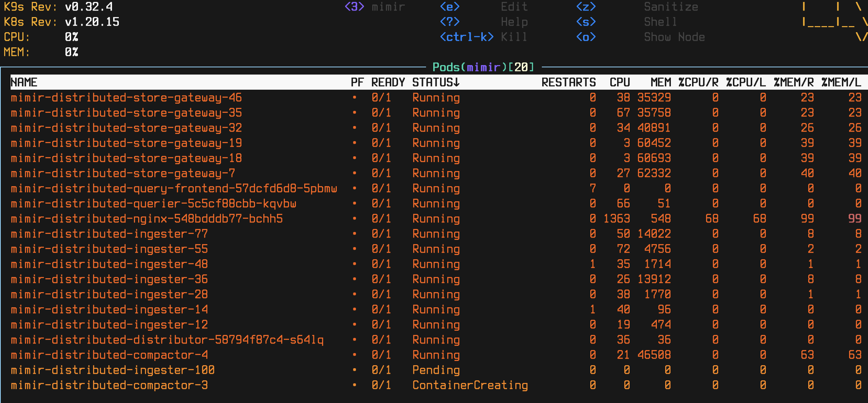Image resolution: width=868 pixels, height=403 pixels.
Task: Sort by the NAME column header
Action: point(24,82)
